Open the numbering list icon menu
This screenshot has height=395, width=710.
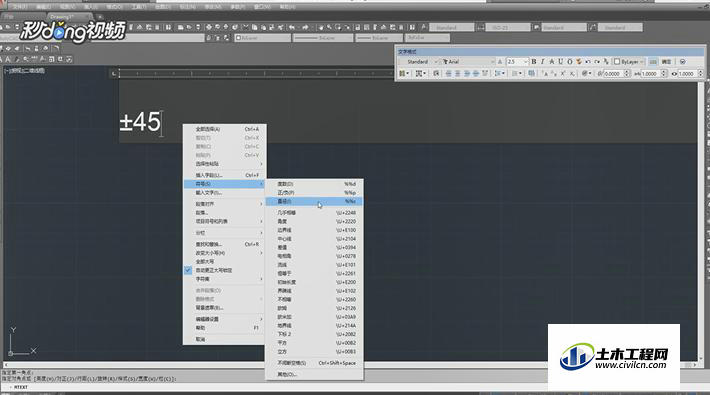(x=517, y=73)
